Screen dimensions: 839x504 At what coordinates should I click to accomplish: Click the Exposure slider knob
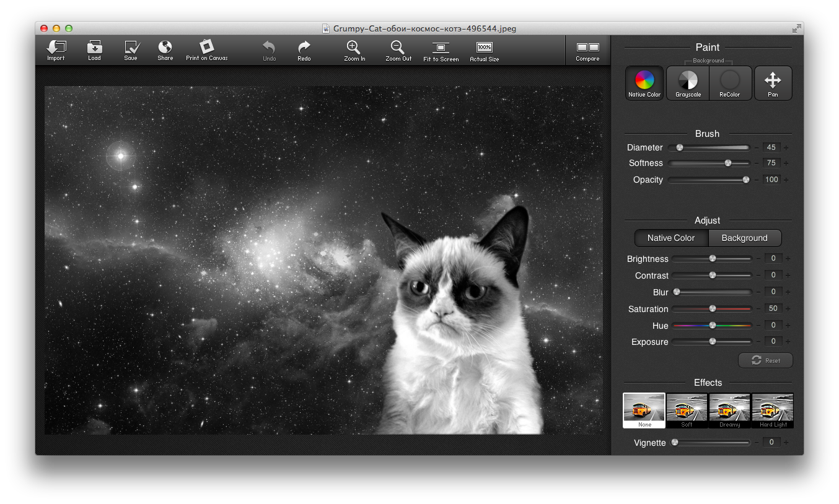[x=713, y=341]
